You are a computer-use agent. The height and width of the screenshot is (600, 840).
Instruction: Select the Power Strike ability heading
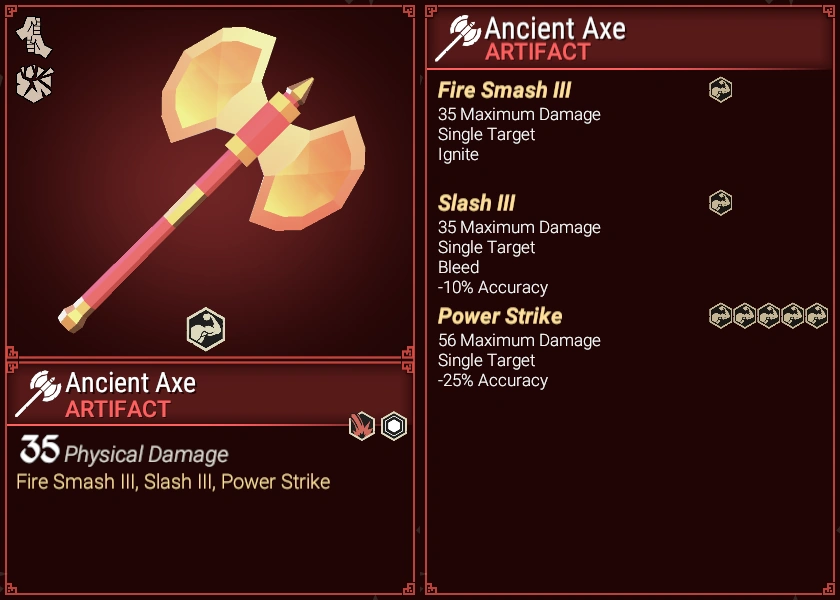tap(500, 316)
